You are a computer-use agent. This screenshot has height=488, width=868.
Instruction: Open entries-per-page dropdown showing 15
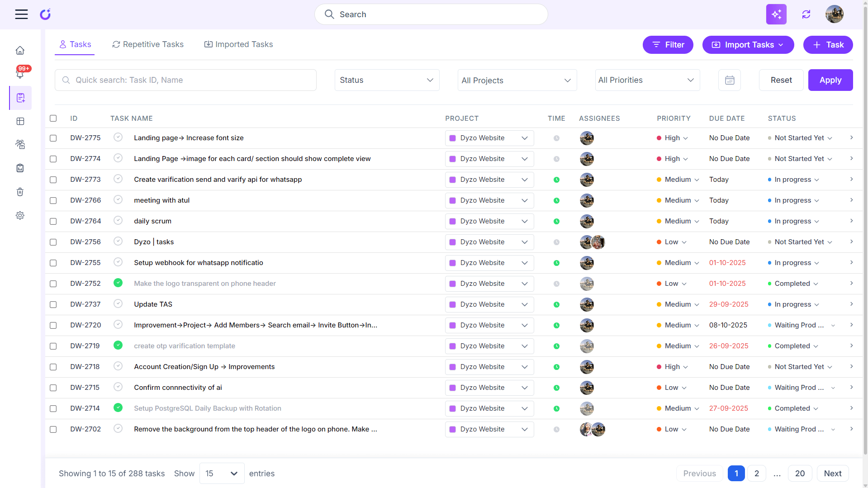coord(222,474)
